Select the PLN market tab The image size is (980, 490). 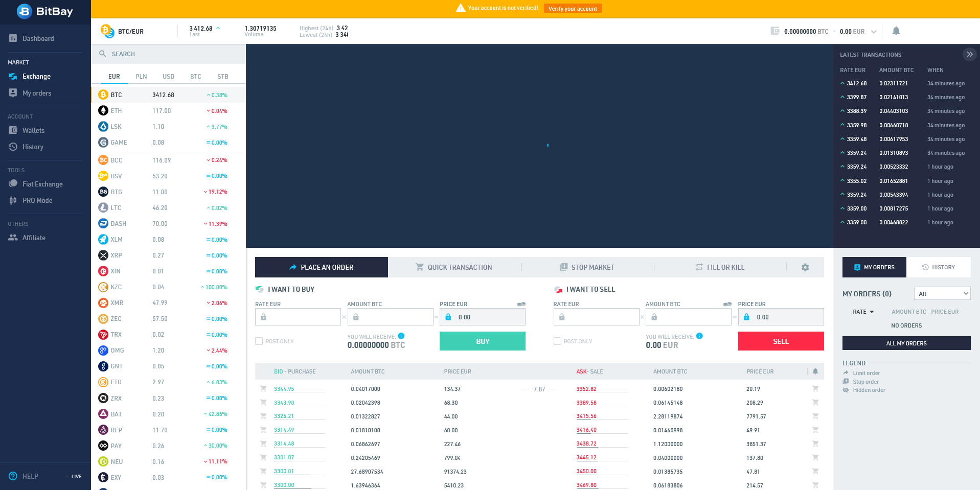tap(141, 77)
